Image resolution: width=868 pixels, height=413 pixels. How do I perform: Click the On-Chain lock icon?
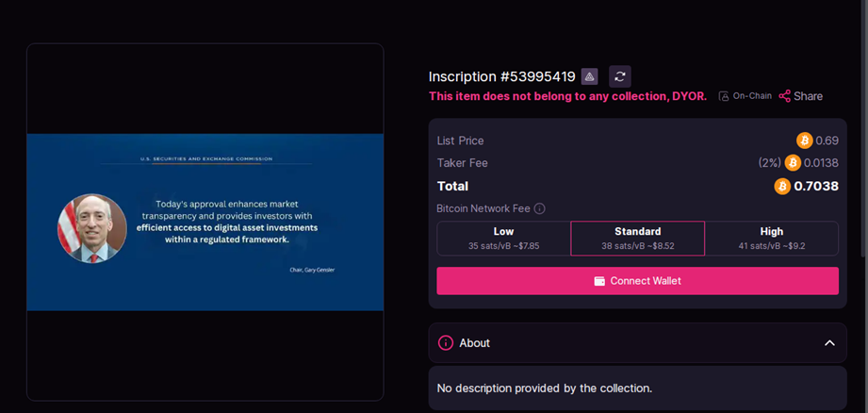[724, 96]
